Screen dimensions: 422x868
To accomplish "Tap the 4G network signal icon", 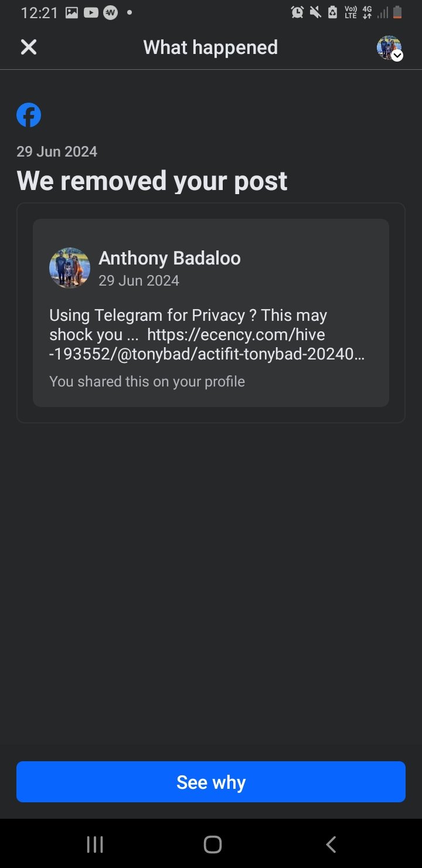I will (x=367, y=12).
